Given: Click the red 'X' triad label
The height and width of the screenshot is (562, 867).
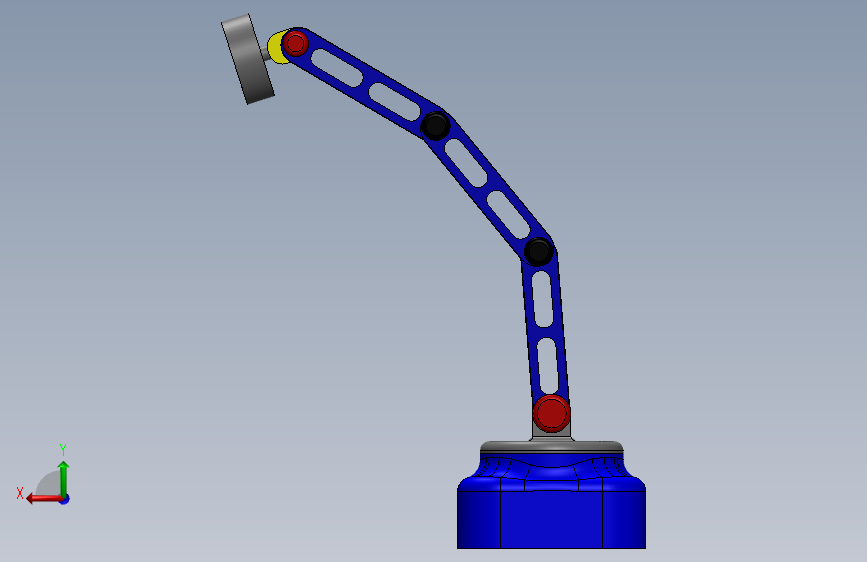Looking at the screenshot, I should coord(20,493).
